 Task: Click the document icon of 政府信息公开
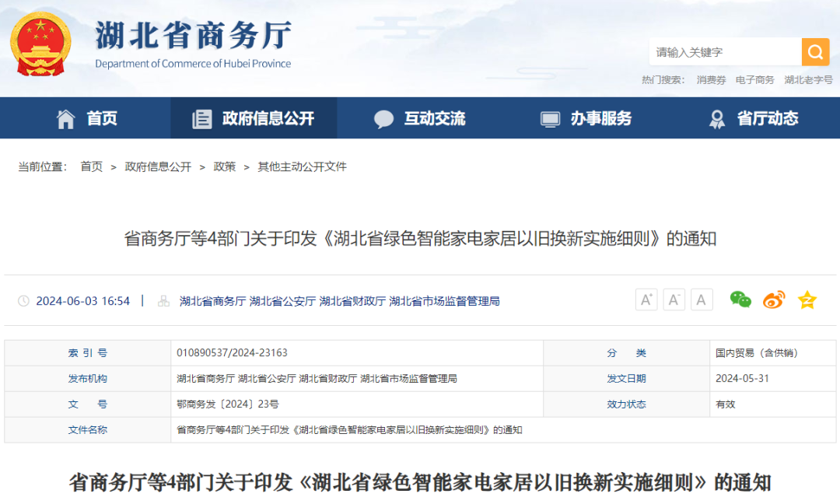click(x=202, y=118)
